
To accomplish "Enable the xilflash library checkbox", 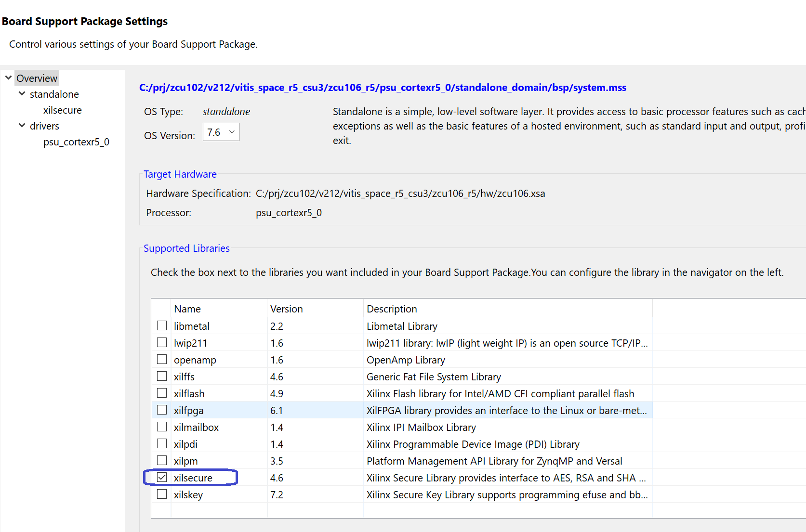I will tap(162, 393).
